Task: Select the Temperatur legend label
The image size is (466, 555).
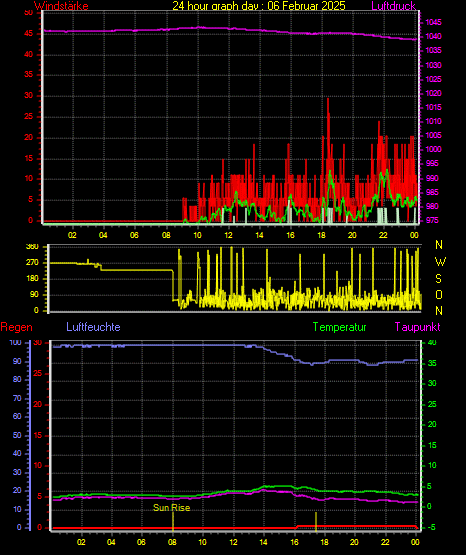Action: click(x=339, y=327)
